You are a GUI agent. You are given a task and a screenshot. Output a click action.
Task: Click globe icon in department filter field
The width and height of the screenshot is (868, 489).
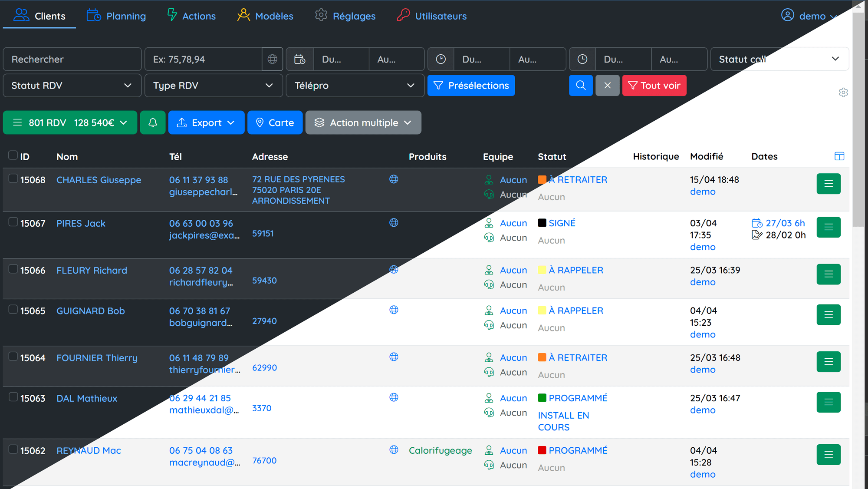point(272,59)
